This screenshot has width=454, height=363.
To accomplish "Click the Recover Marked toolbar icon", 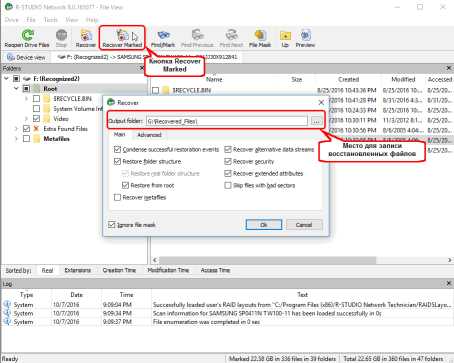I will [122, 38].
